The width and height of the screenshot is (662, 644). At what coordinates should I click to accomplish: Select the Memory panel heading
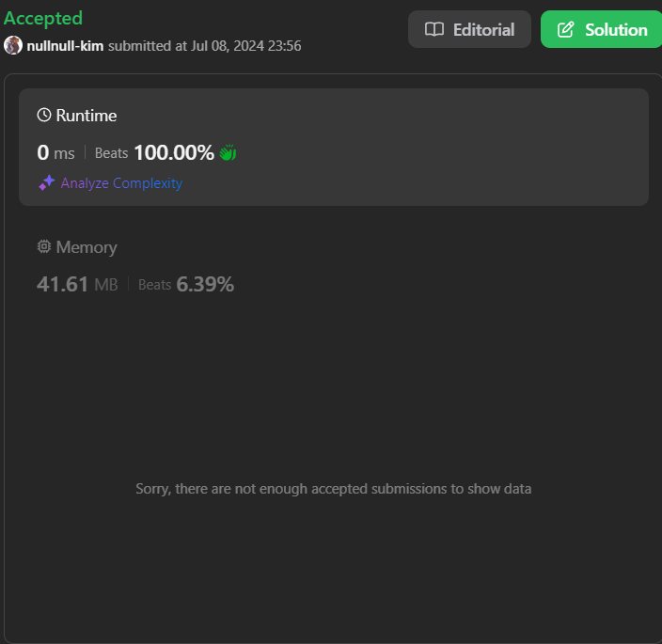coord(87,247)
